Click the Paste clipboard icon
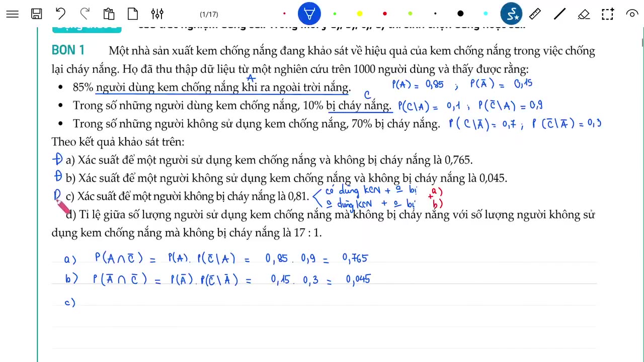The width and height of the screenshot is (644, 362). 109,14
